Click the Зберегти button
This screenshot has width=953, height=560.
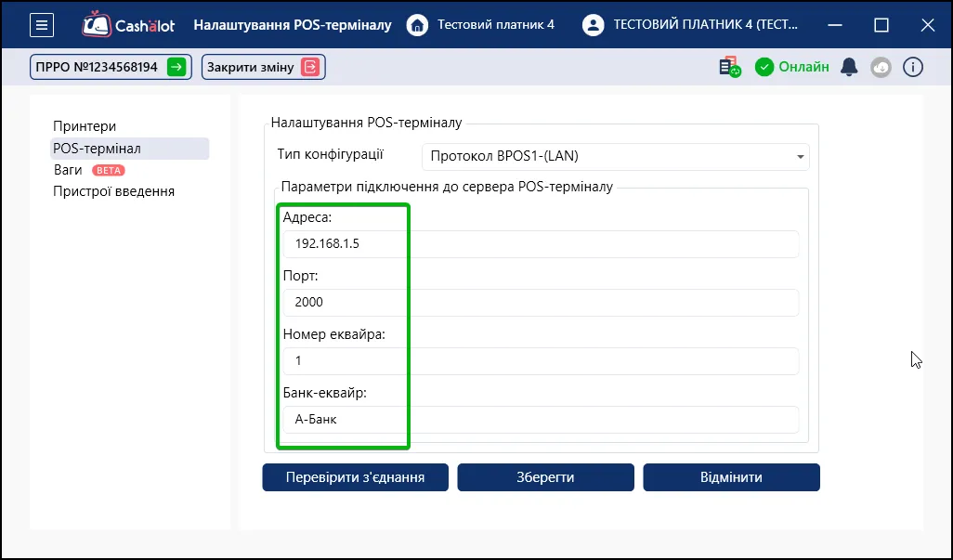[546, 477]
